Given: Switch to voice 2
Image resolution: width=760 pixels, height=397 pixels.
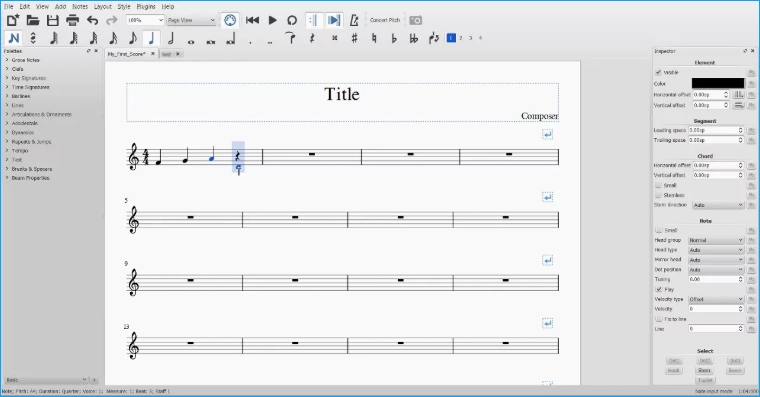Looking at the screenshot, I should tap(461, 38).
